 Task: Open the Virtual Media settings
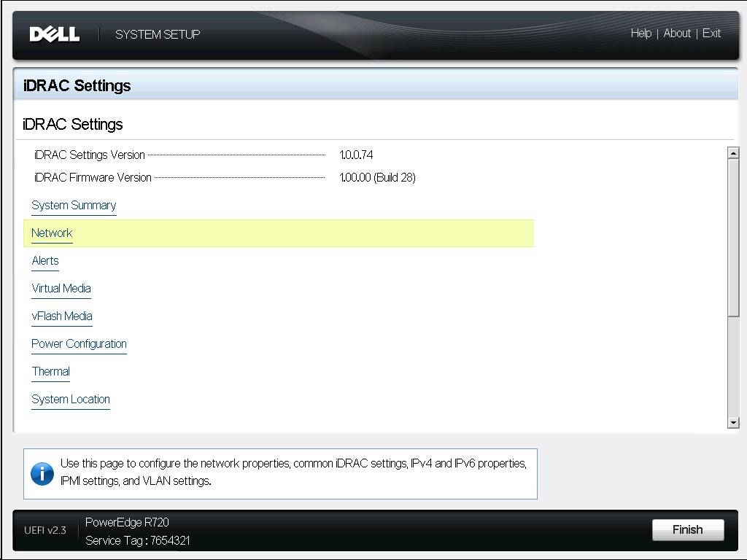pyautogui.click(x=61, y=289)
